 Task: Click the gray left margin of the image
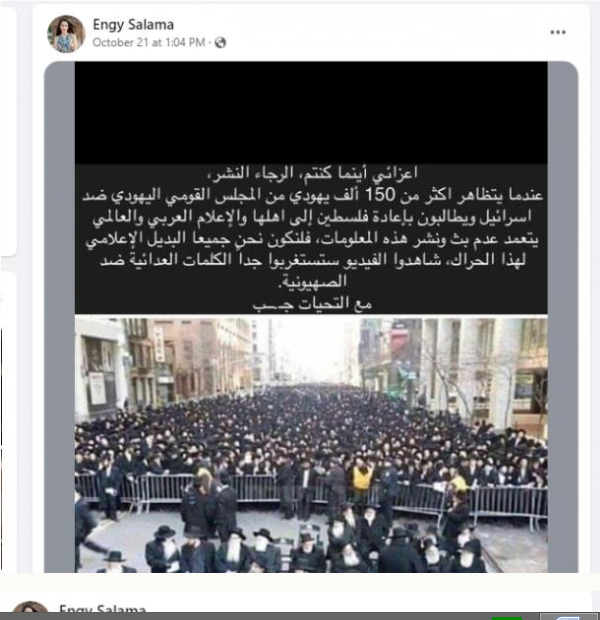(x=59, y=317)
